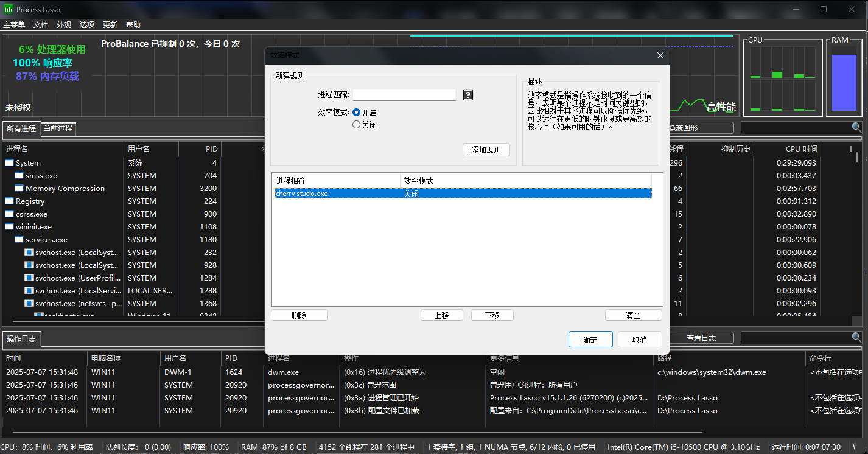
Task: Confirm the dialog with 确定
Action: [x=590, y=340]
